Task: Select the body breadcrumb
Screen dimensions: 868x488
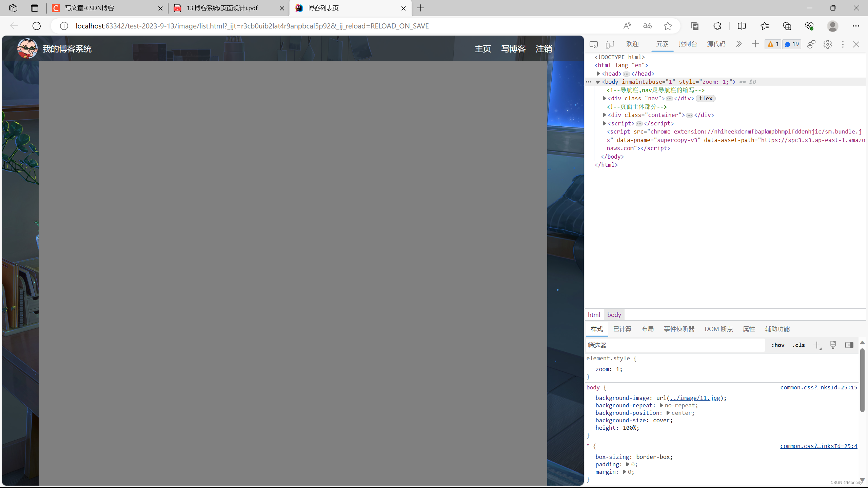Action: click(614, 315)
